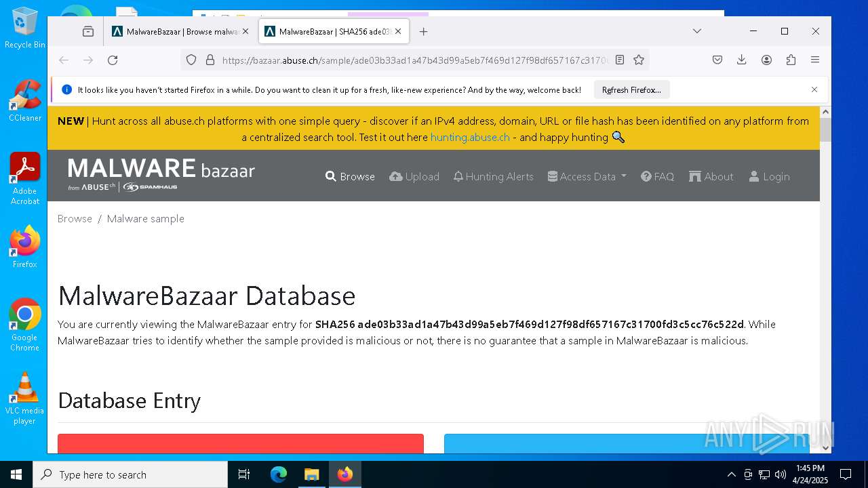Open the Firefox downloads panel
Viewport: 868px width, 488px height.
(x=742, y=60)
